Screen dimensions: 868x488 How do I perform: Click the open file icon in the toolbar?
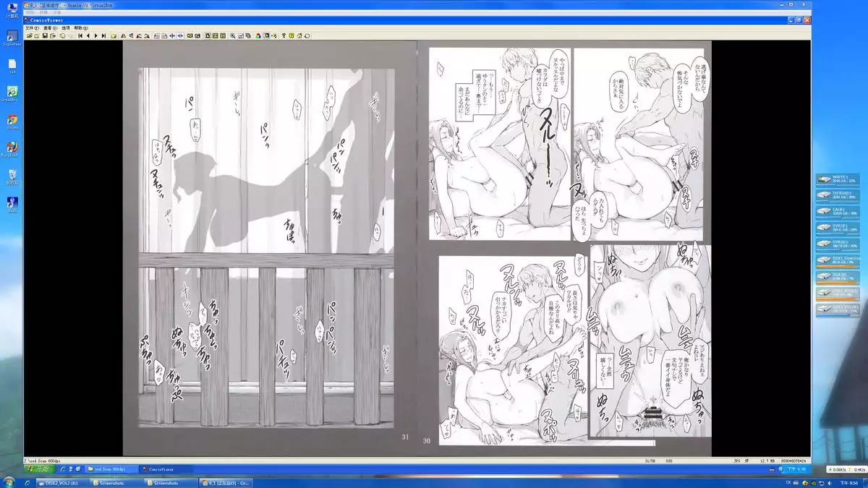coord(29,35)
